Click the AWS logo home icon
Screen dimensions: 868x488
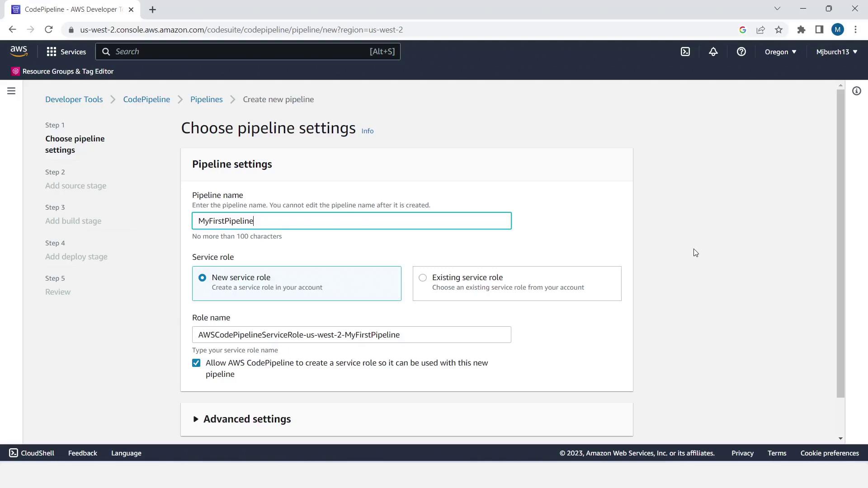(19, 52)
